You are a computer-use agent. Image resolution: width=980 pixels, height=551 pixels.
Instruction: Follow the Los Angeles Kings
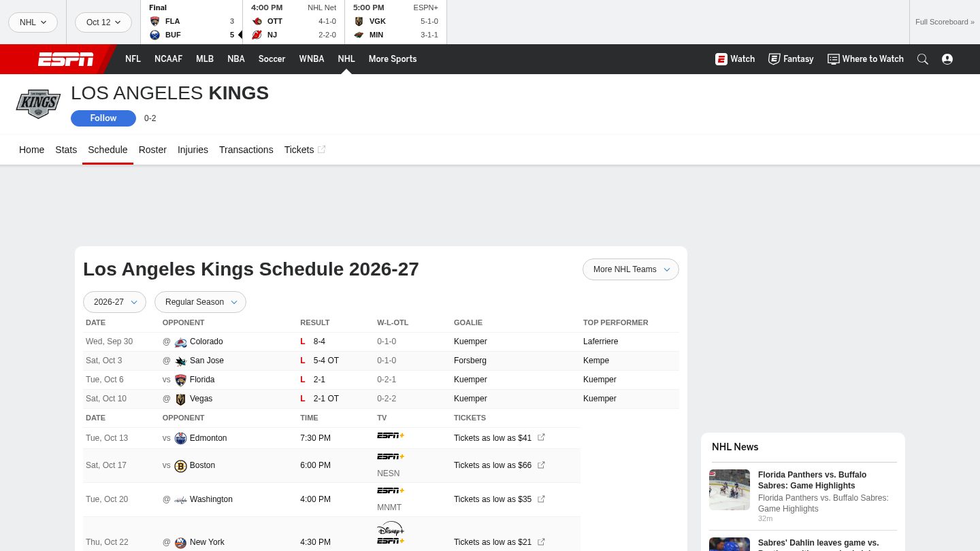[103, 118]
